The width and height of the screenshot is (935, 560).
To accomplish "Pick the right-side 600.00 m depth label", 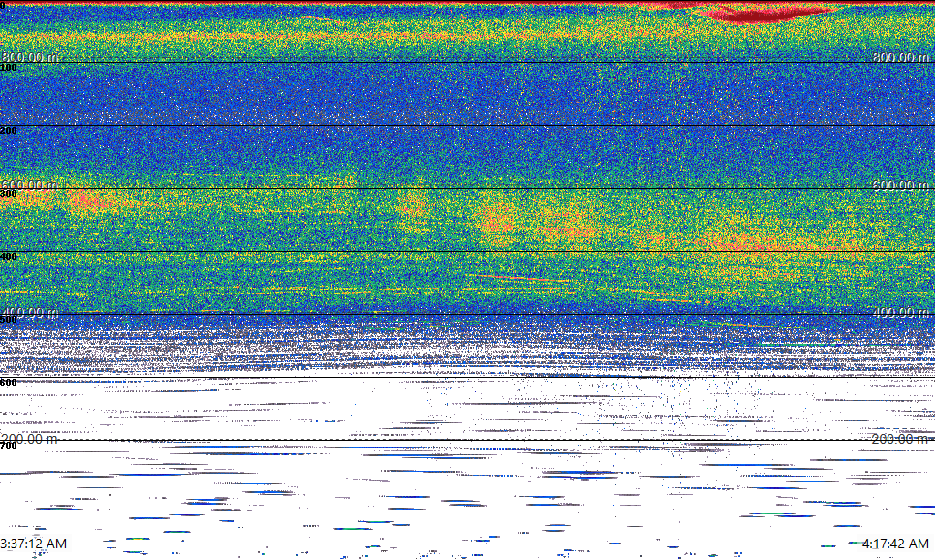I will point(900,185).
